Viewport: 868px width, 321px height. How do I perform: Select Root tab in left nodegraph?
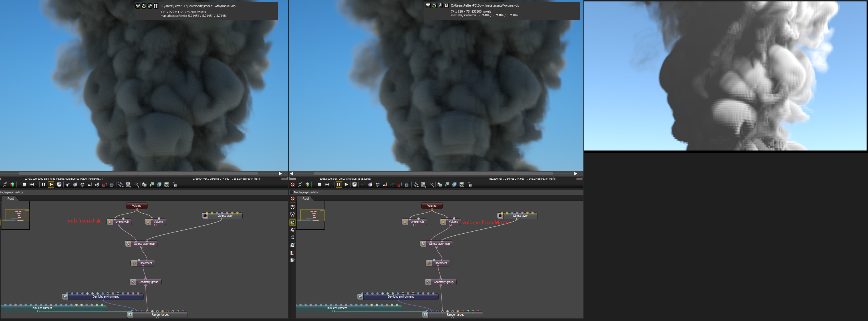point(11,198)
